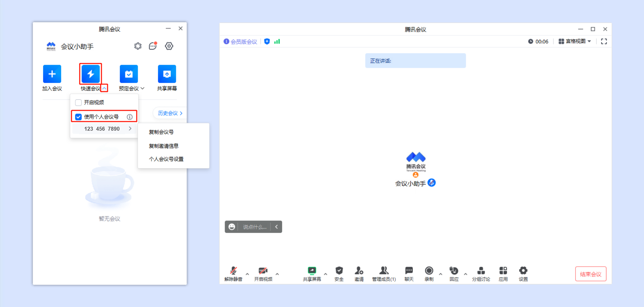Expand the submenu arrow next to 123 456 7890
The height and width of the screenshot is (307, 644).
[130, 129]
